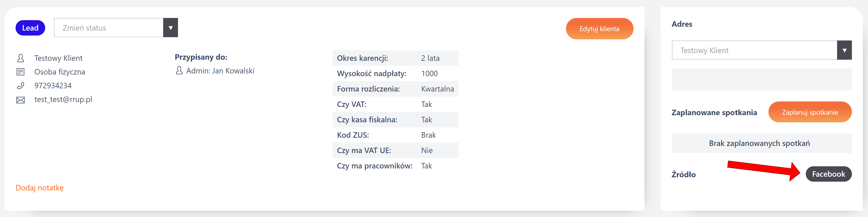Image resolution: width=868 pixels, height=217 pixels.
Task: Click the Forma rozliczenia Kwartalna row
Action: click(x=395, y=89)
